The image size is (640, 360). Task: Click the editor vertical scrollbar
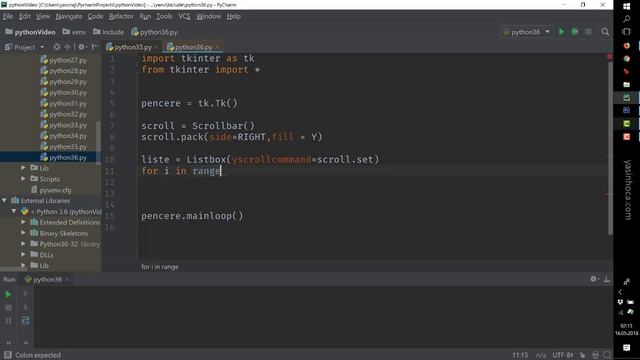click(x=610, y=149)
